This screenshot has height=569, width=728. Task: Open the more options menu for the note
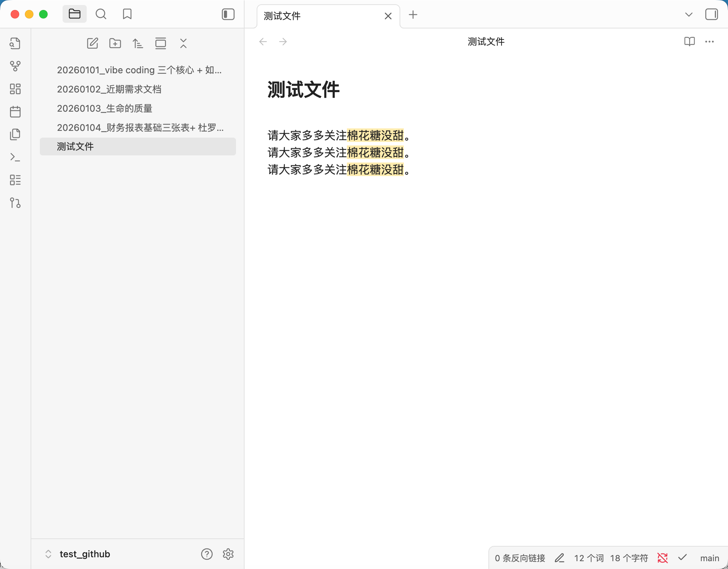[710, 42]
